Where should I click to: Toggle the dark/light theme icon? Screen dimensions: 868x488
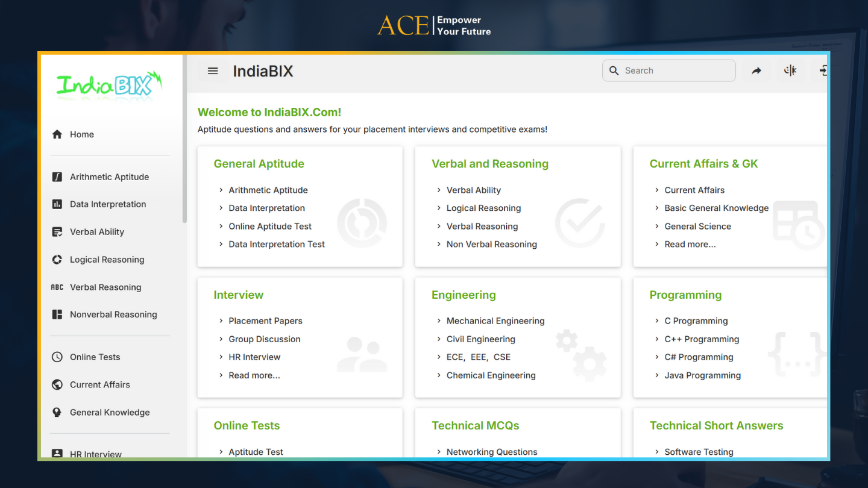point(790,71)
